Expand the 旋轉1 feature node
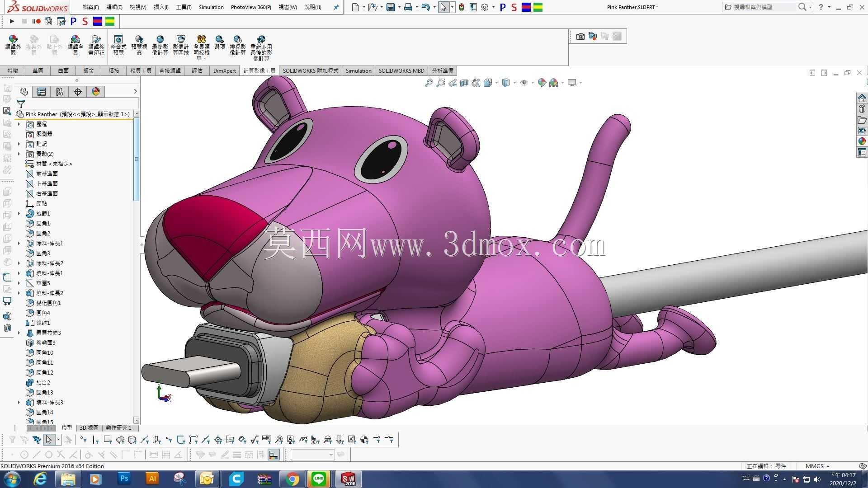Screen dimensions: 868x488 [19, 214]
